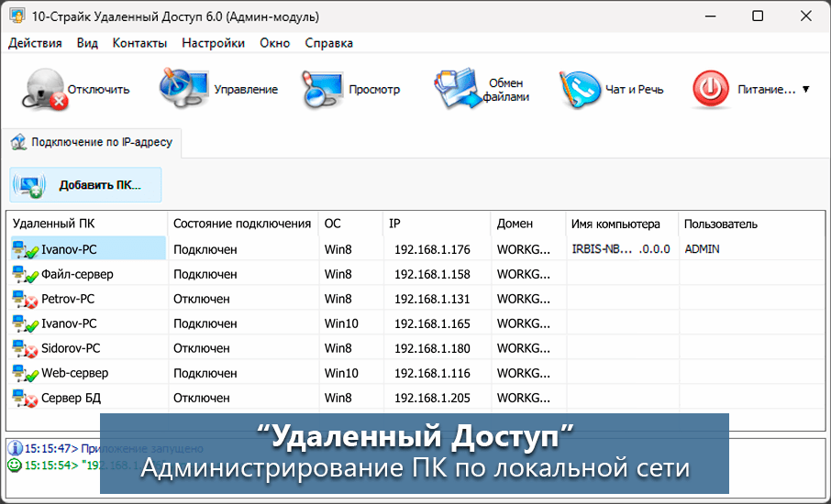Expand the Питание dropdown arrow
This screenshot has width=831, height=504.
tap(805, 90)
